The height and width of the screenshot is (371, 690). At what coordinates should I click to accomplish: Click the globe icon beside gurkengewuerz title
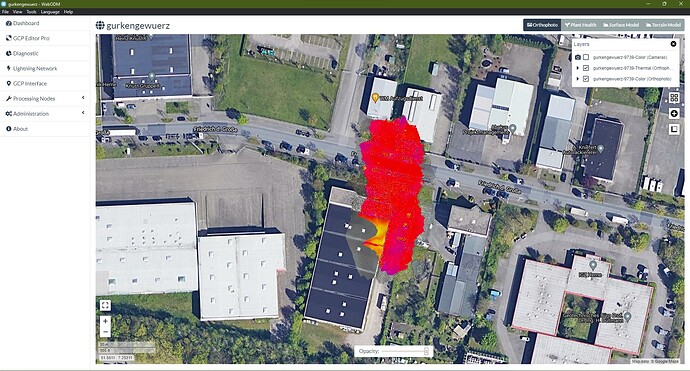[x=100, y=26]
